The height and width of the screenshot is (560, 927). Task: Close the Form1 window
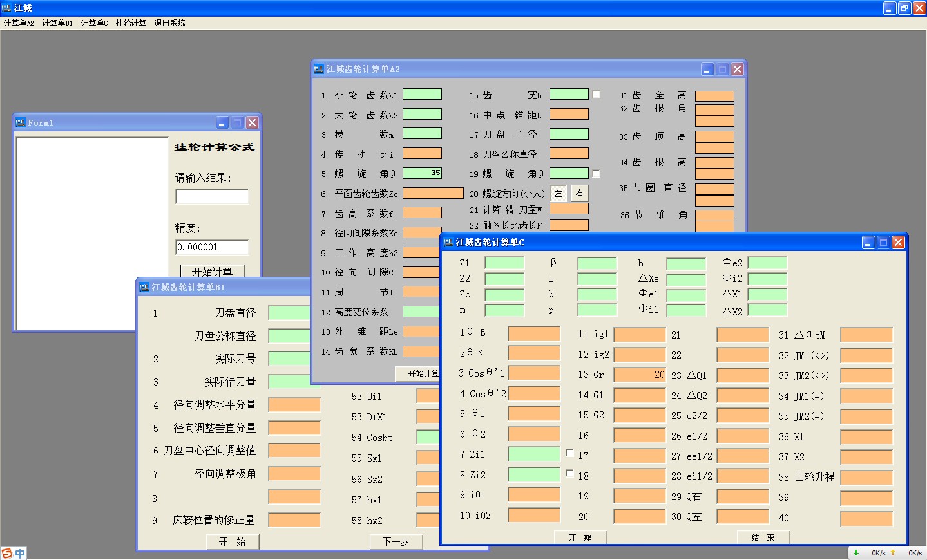click(x=253, y=122)
